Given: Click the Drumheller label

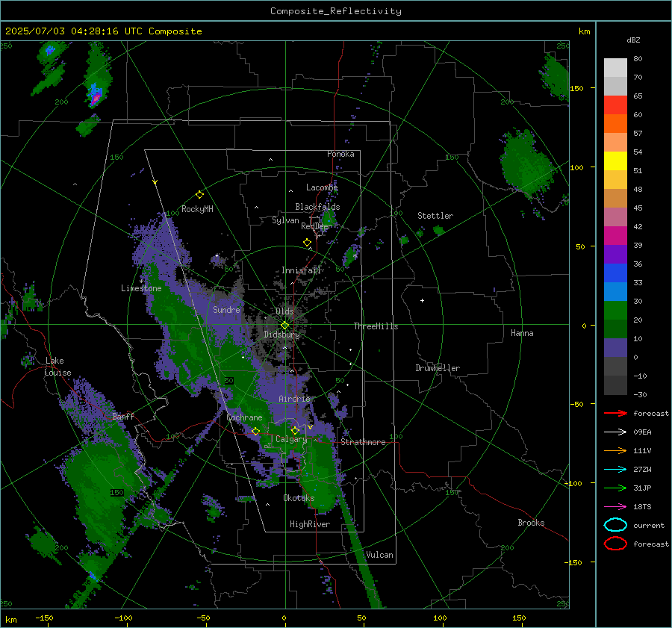Looking at the screenshot, I should point(438,368).
